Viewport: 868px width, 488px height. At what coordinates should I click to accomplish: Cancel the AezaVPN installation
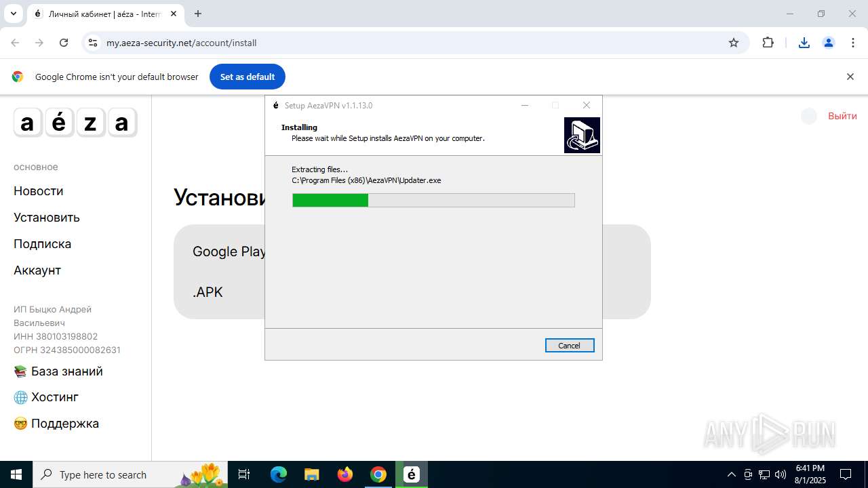click(570, 346)
